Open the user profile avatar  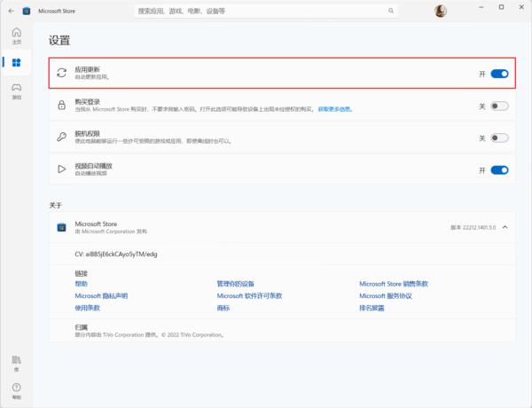(x=441, y=11)
